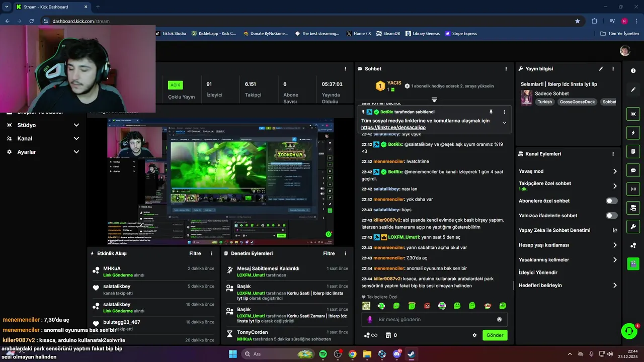
Task: Open the pinned message three-dot menu
Action: point(504,112)
